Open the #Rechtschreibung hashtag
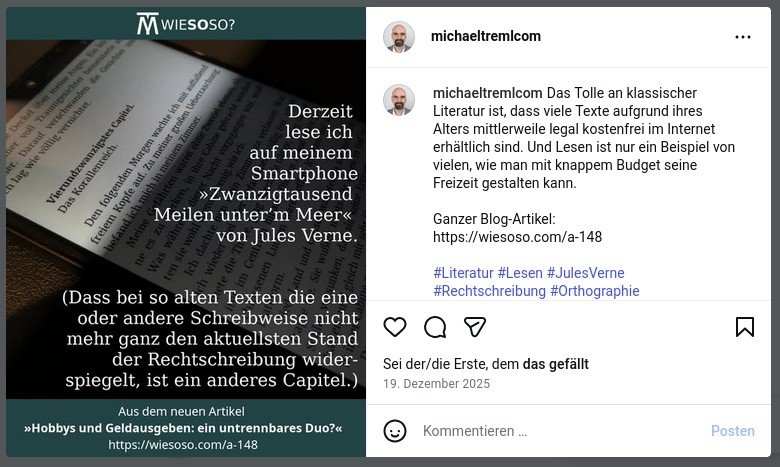 tap(489, 291)
